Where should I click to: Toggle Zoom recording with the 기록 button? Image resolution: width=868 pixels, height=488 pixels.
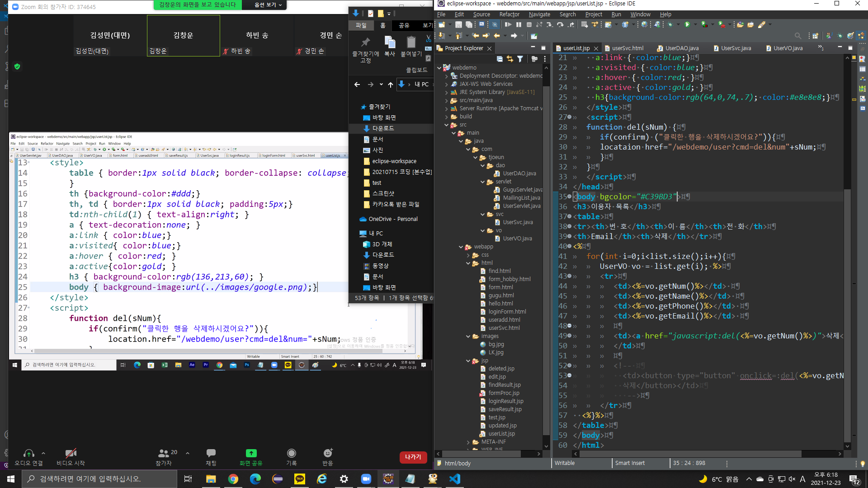coord(292,456)
